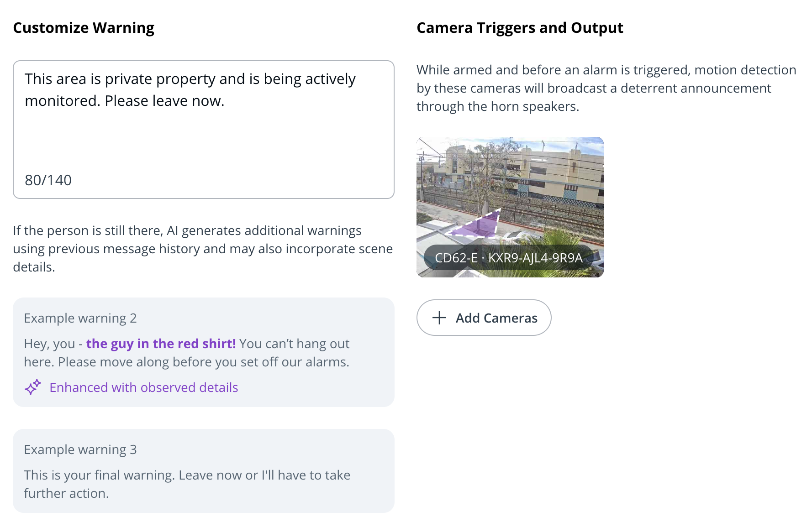812x522 pixels.
Task: Click the "Camera Triggers and Output" heading
Action: [520, 28]
